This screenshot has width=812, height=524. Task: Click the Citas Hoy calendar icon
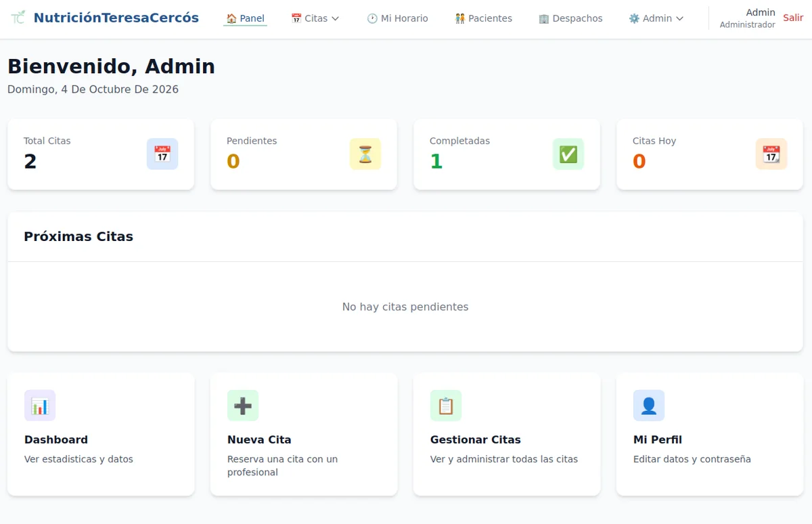(771, 154)
